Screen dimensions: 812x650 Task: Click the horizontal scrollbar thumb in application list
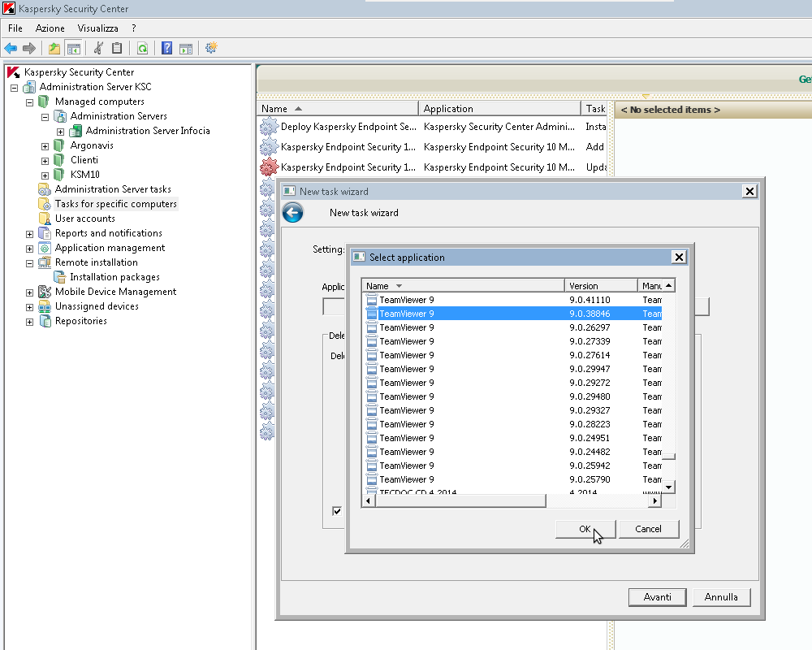pos(460,500)
